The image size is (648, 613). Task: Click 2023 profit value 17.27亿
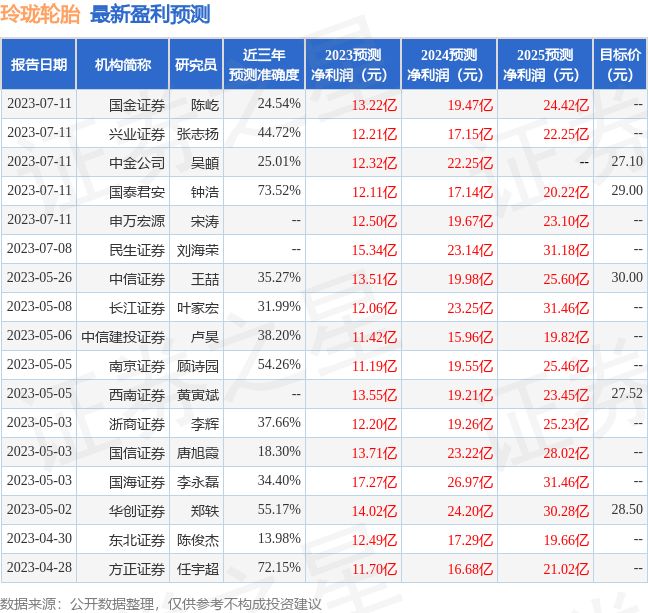374,482
